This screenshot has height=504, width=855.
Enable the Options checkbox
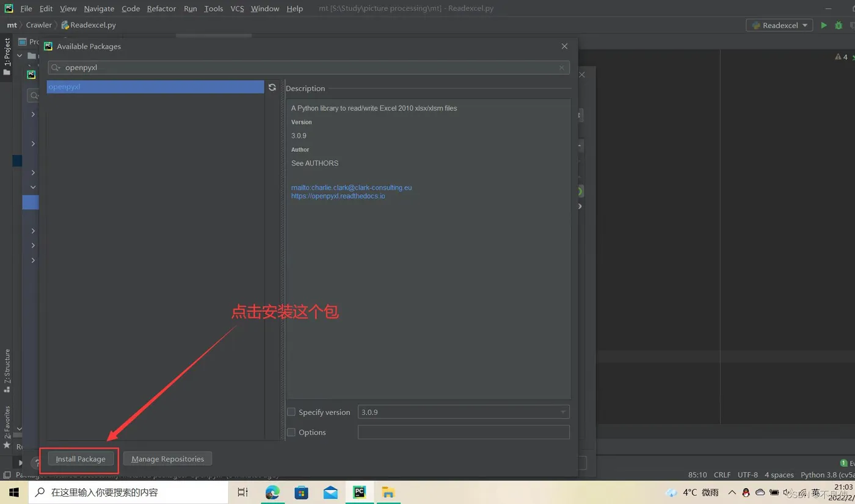291,432
